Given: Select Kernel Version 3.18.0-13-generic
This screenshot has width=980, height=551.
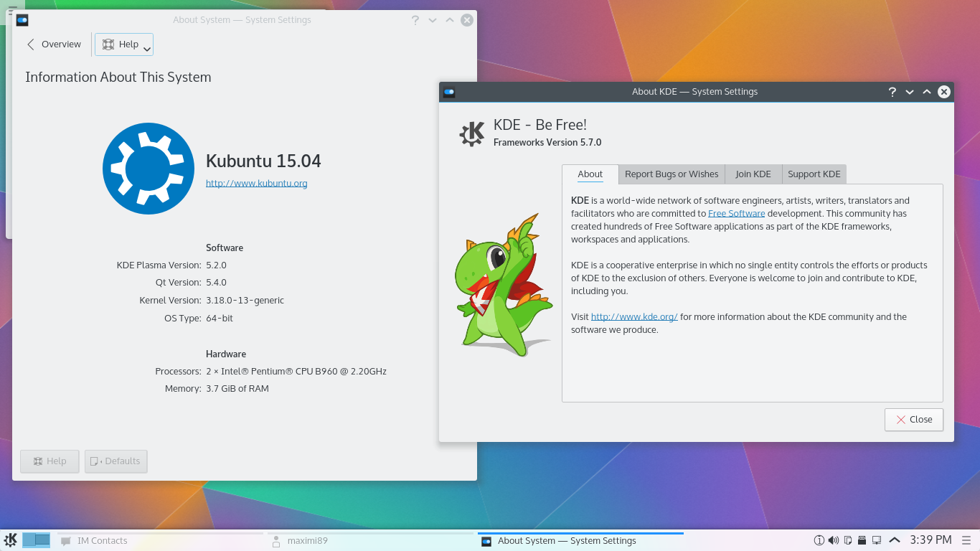Looking at the screenshot, I should click(x=245, y=301).
